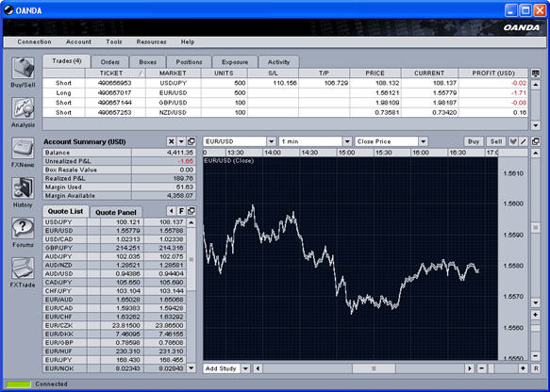Open the Analysis sidebar icon

(23, 108)
